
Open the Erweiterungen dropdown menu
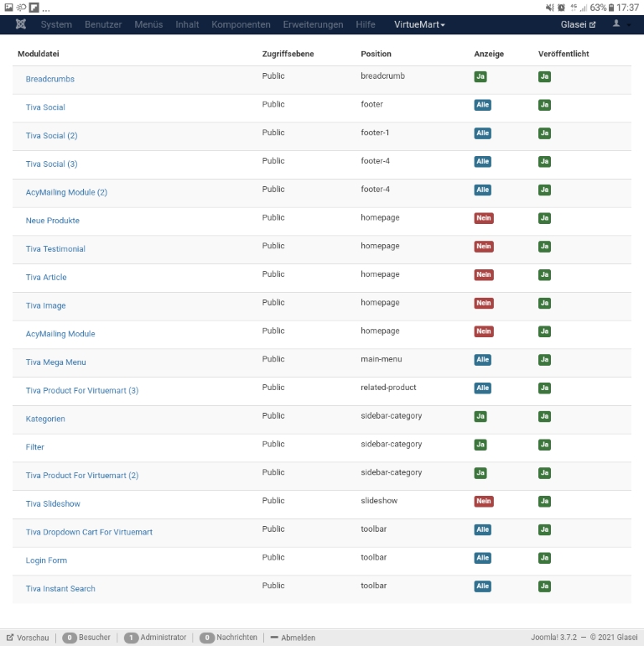(313, 25)
